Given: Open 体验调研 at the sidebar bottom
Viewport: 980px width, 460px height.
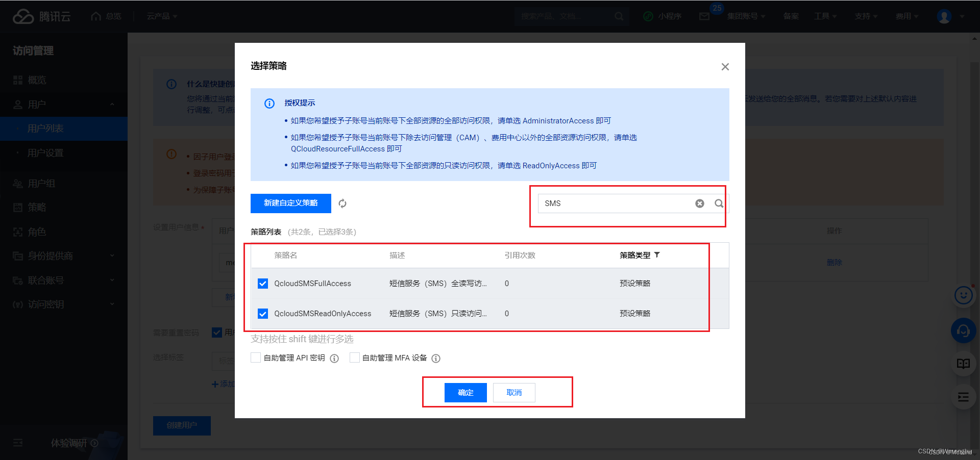Looking at the screenshot, I should 74,443.
